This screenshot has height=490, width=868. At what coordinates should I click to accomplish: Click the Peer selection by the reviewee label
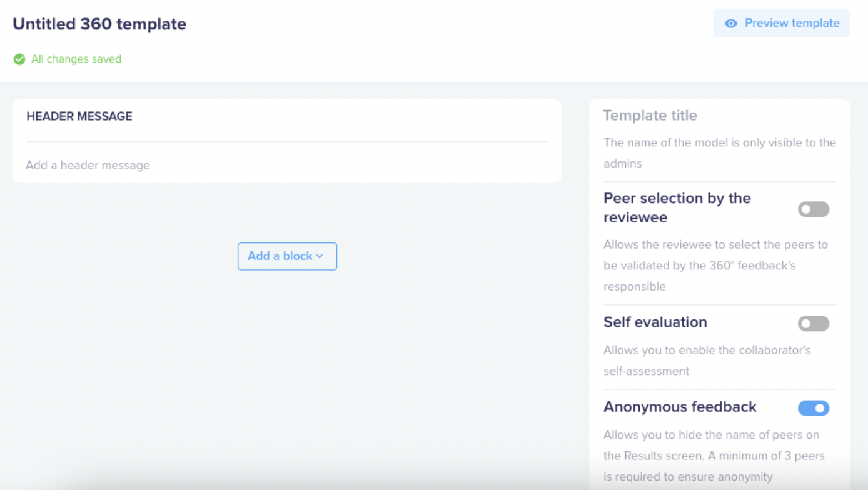677,208
